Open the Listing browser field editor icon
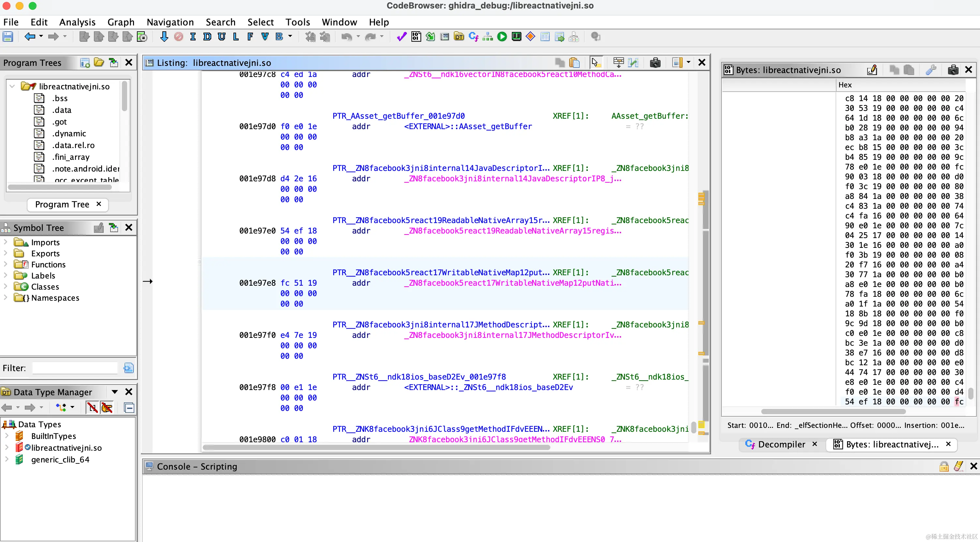 (618, 63)
